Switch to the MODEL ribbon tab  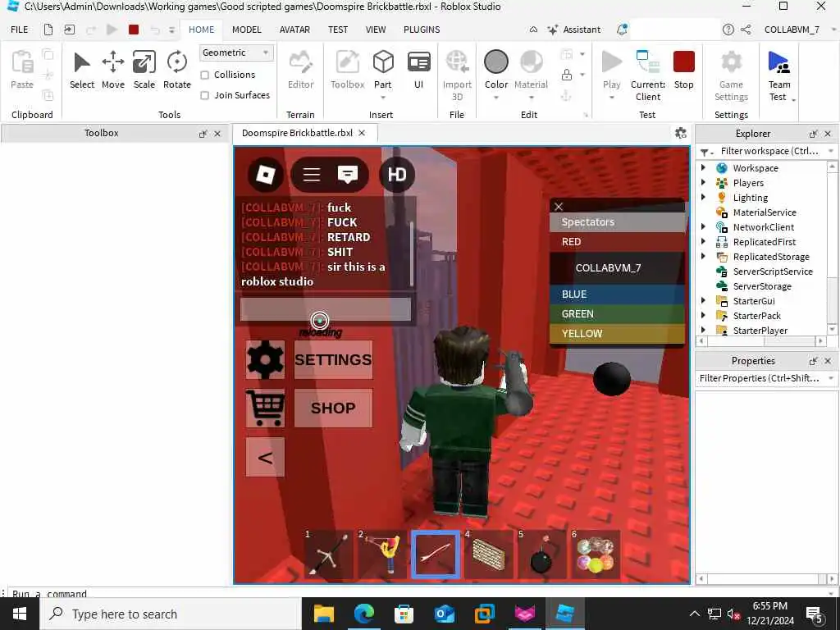(x=246, y=30)
